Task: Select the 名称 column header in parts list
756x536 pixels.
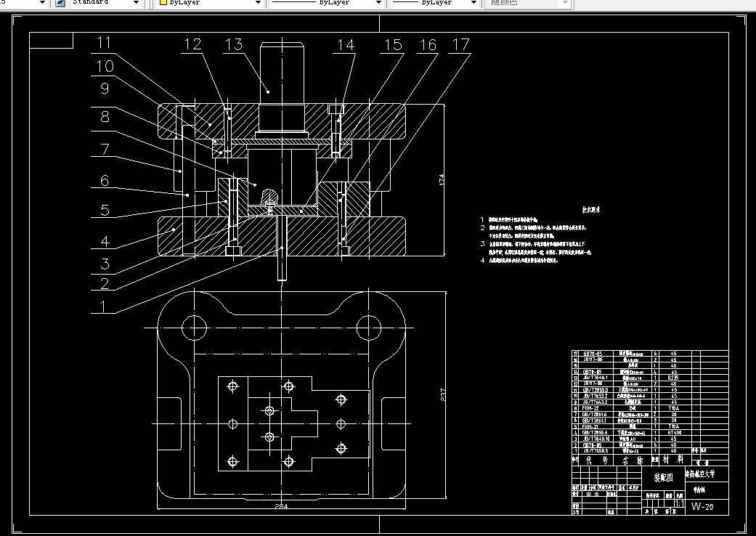Action: pyautogui.click(x=632, y=460)
